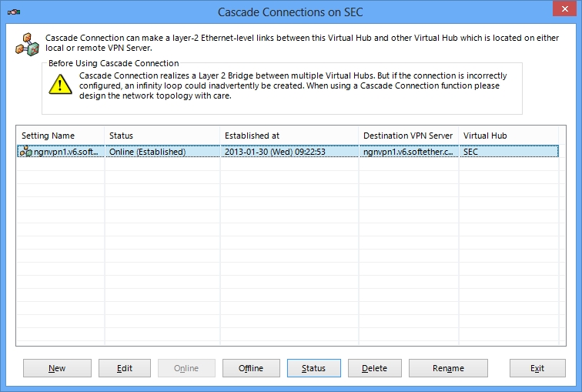Close the Cascade Connections window

click(564, 8)
